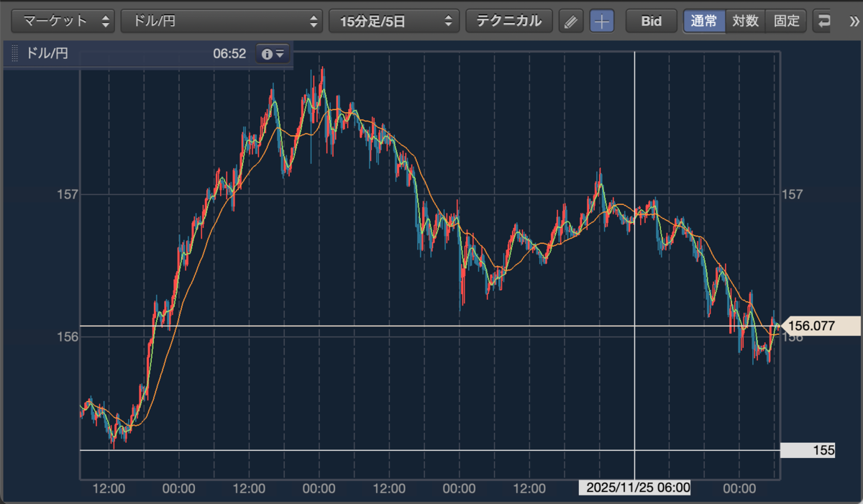Screen dimensions: 863x504
Task: Click the 156.077 current price label
Action: point(820,326)
